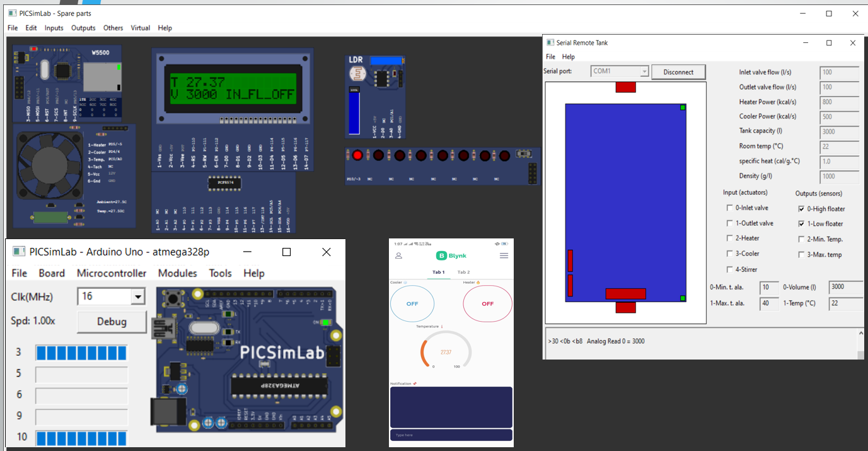Click the green Blynk logo
The width and height of the screenshot is (868, 451).
pos(451,255)
